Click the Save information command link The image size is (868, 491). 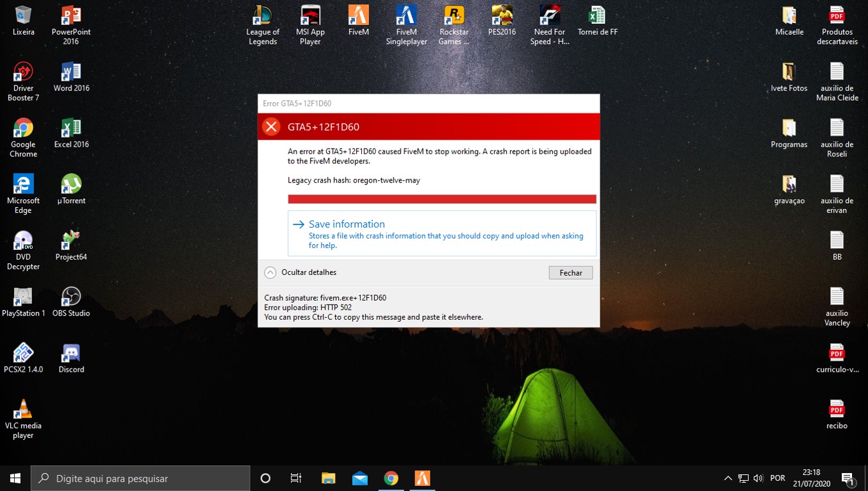pyautogui.click(x=347, y=224)
